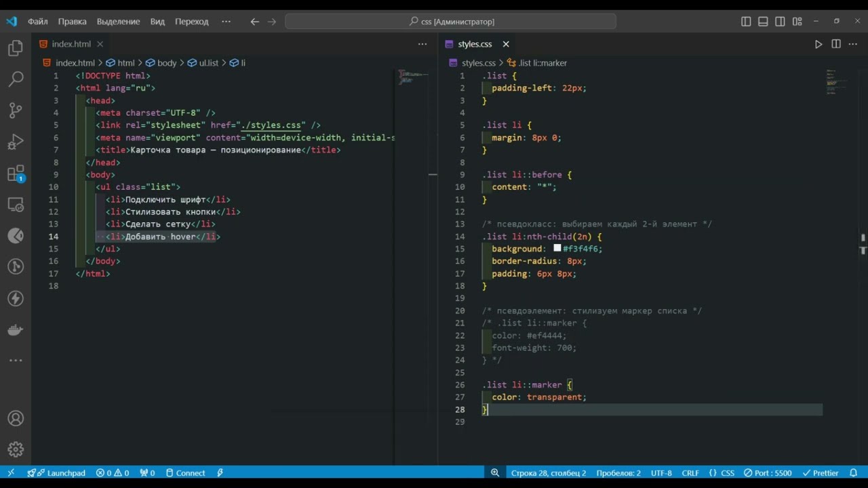Open the Run and Debug view
Image resolution: width=868 pixels, height=488 pixels.
point(16,142)
